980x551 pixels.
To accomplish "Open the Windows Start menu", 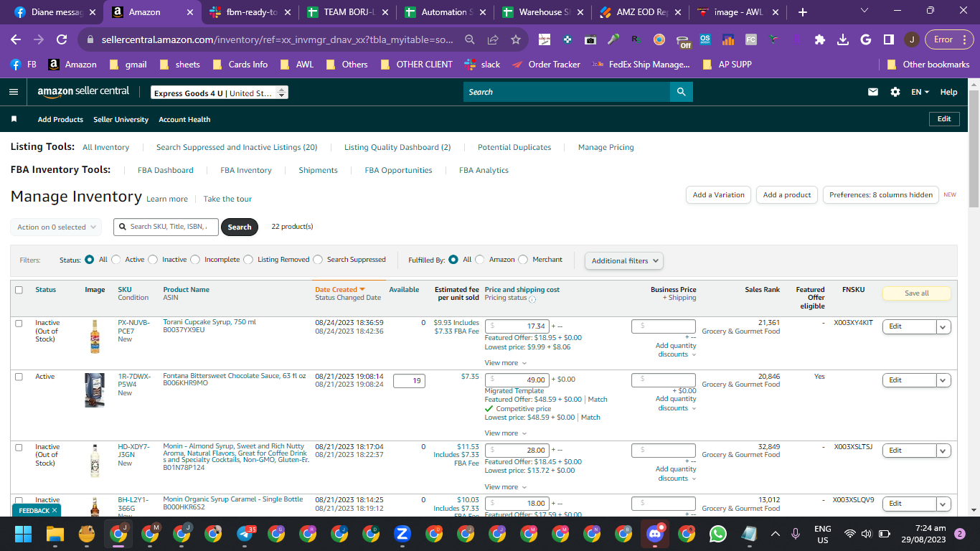I will pyautogui.click(x=24, y=534).
